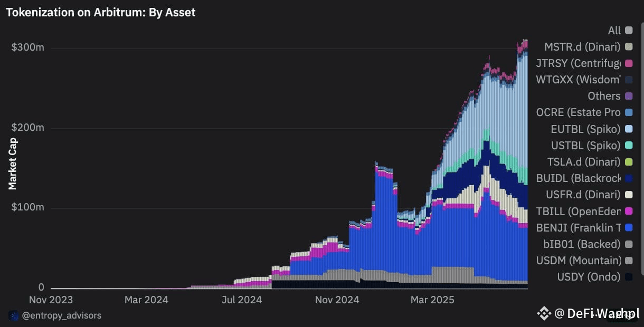Click the $300m y-axis label
This screenshot has height=327, width=644.
coord(27,47)
